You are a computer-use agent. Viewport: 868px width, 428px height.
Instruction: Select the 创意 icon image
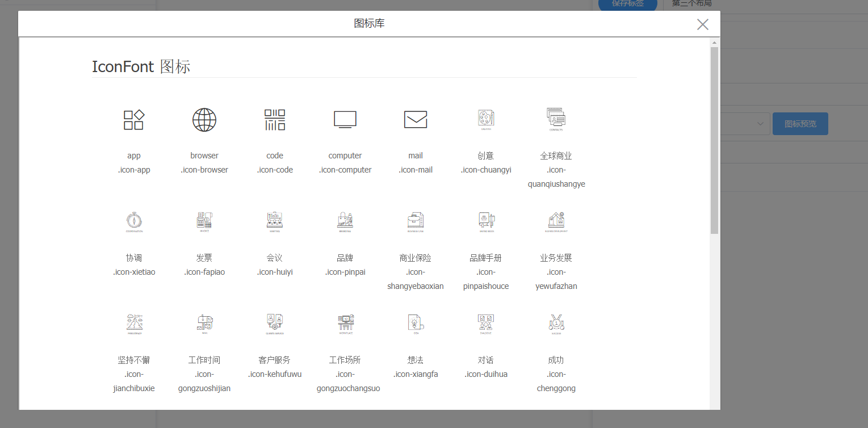pos(486,120)
